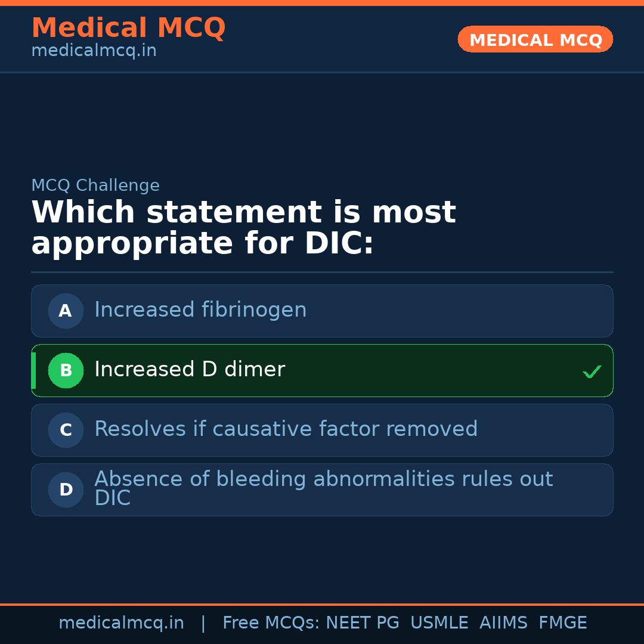Click the AIIMS label in the footer bar
This screenshot has height=644, width=644.
click(x=504, y=623)
